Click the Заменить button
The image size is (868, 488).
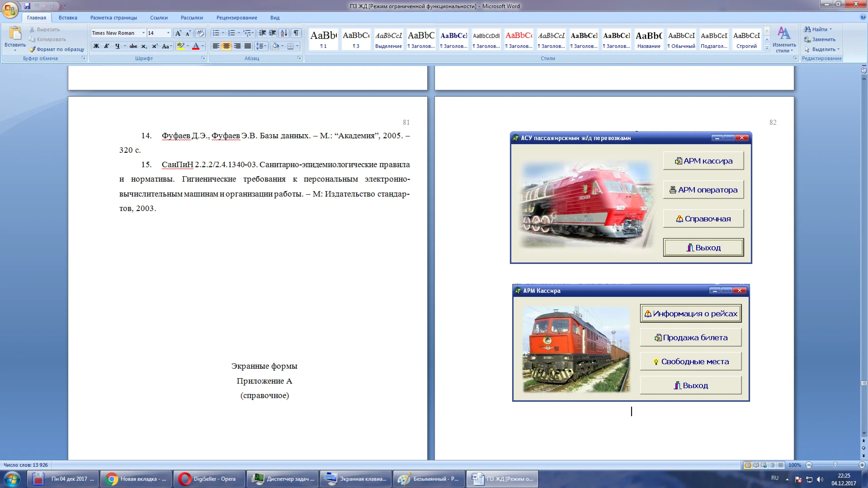[823, 39]
